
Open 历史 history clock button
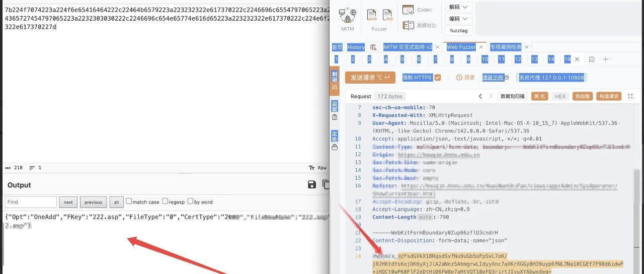[x=465, y=78]
